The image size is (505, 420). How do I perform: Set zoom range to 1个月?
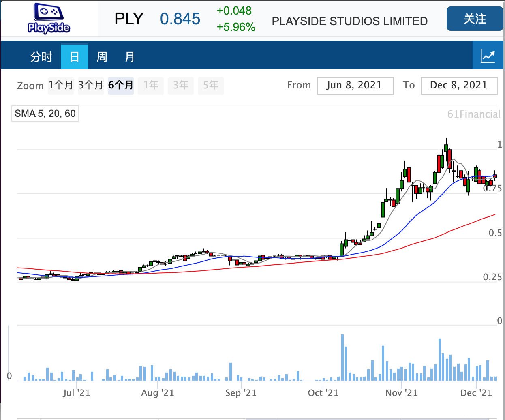[x=61, y=86]
